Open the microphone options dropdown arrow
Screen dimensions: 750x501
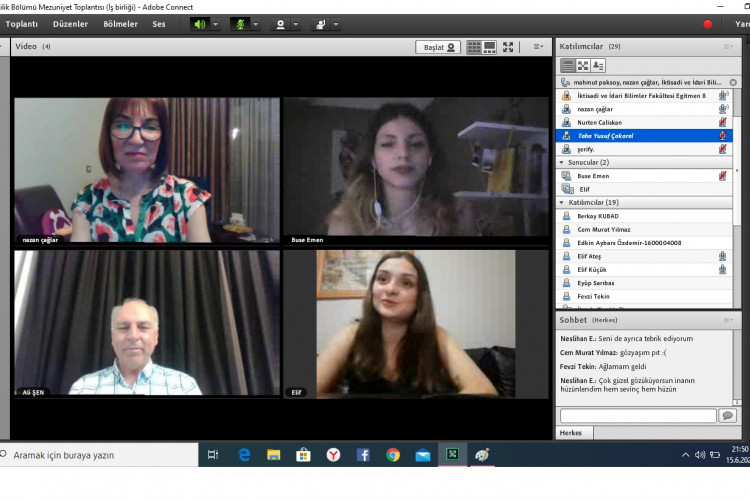[x=255, y=24]
